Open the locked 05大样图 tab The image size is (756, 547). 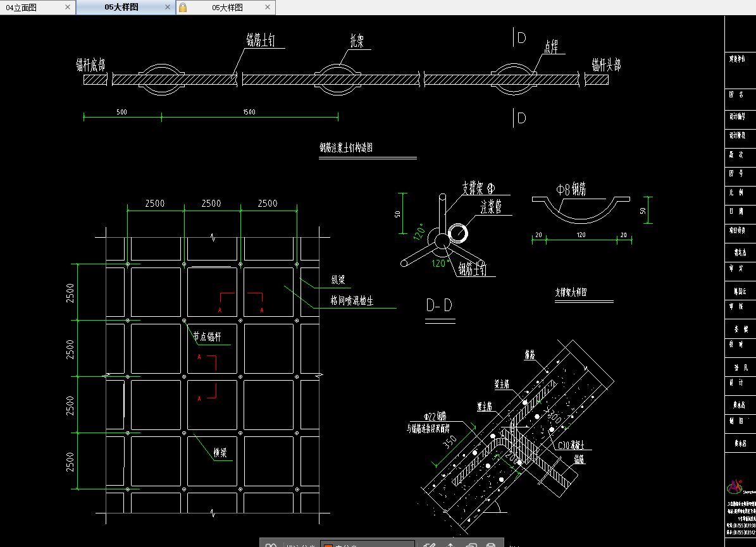(x=227, y=8)
